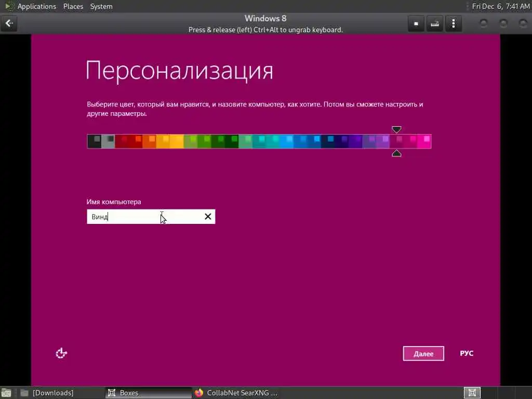Open the three-dot Boxes menu
The width and height of the screenshot is (532, 399).
coord(454,23)
